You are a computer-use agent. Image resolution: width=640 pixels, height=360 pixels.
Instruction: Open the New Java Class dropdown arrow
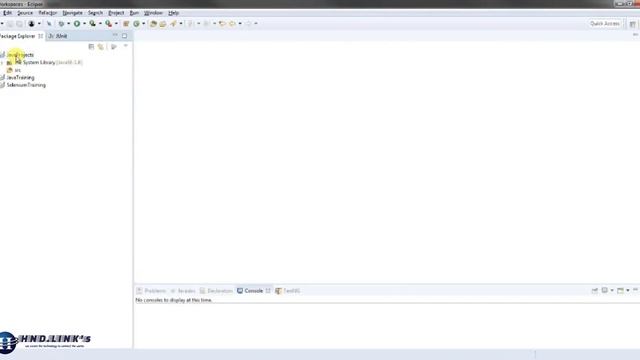pyautogui.click(x=144, y=24)
